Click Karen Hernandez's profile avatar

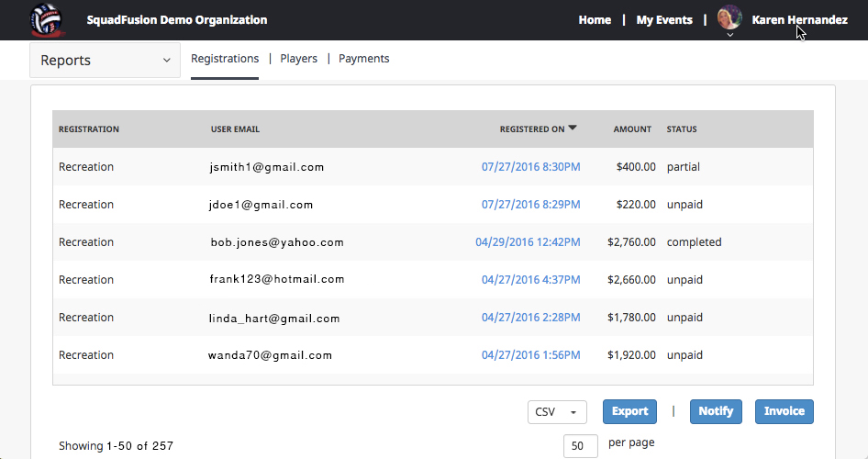[729, 17]
